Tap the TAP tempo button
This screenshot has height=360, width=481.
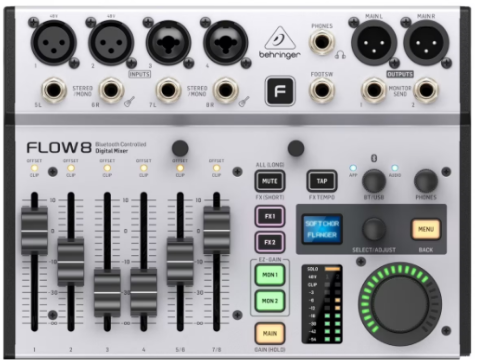[322, 181]
